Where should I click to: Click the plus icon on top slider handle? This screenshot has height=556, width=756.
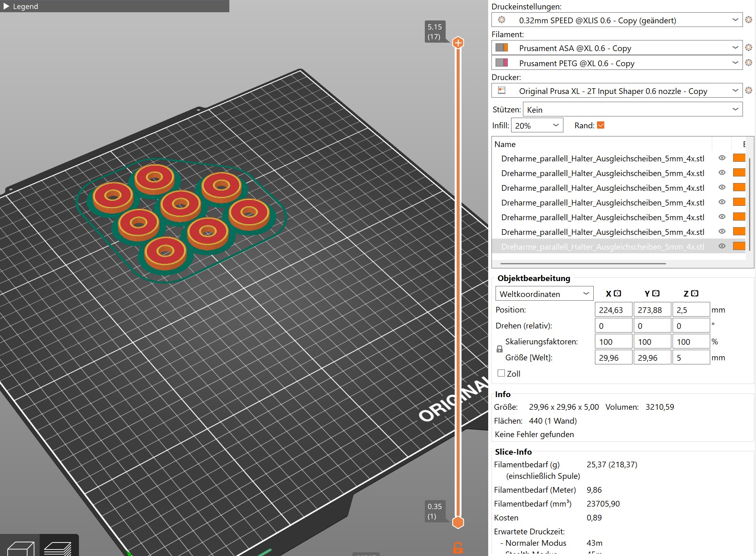coord(458,42)
